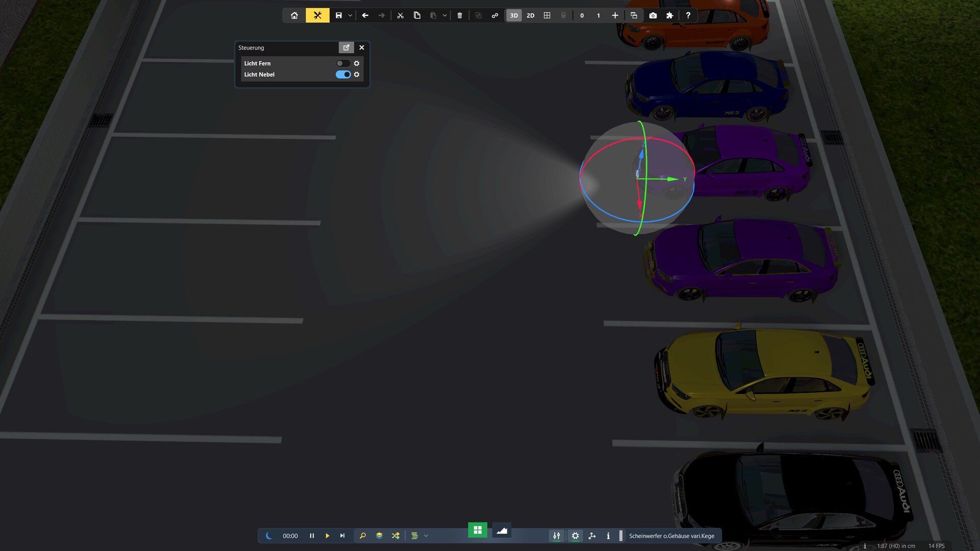The height and width of the screenshot is (551, 980).
Task: Open the plugins puzzle piece icon
Action: [x=670, y=15]
